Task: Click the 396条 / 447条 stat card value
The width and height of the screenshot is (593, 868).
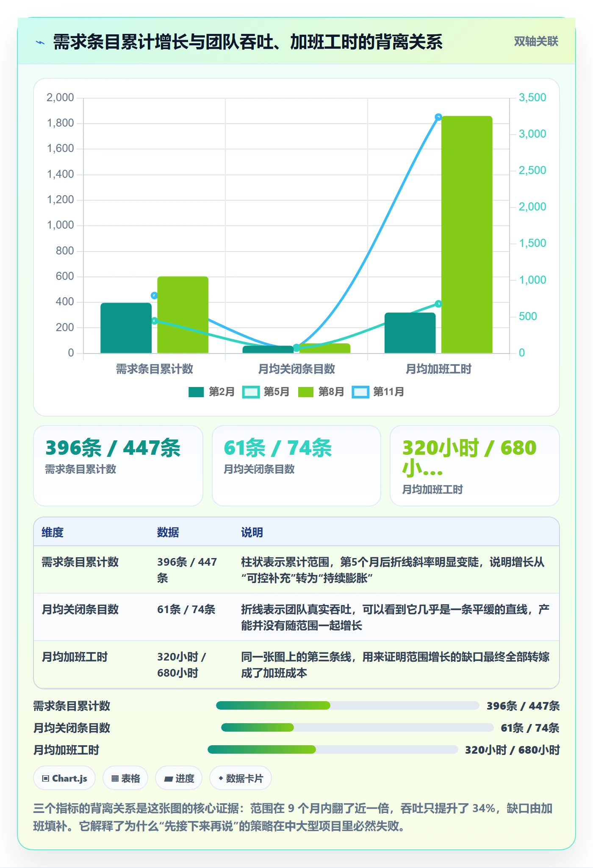Action: [x=113, y=448]
